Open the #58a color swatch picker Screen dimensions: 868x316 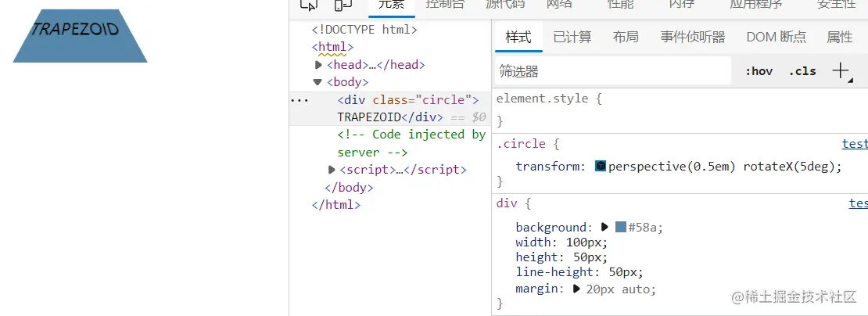coord(621,227)
